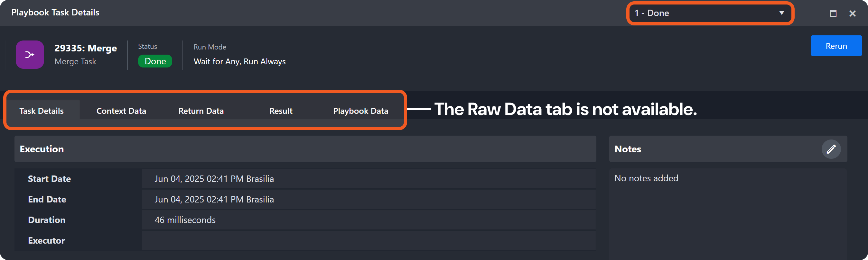The height and width of the screenshot is (260, 868).
Task: Switch to the Task Details tab
Action: [42, 111]
